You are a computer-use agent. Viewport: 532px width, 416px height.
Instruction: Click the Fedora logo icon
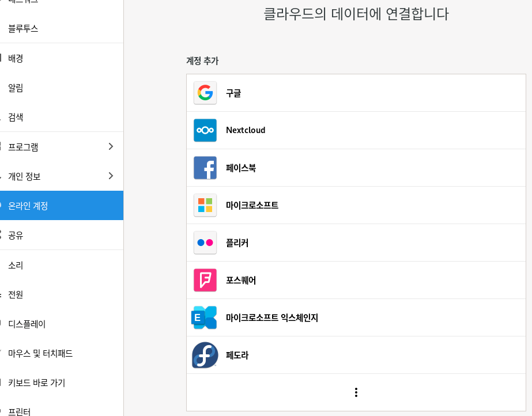[x=205, y=355]
